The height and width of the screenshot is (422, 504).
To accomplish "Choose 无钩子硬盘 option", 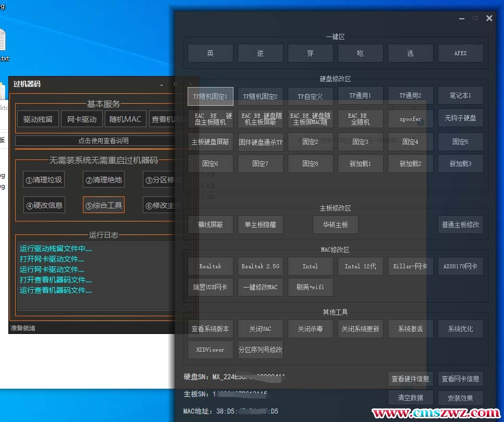I will [460, 118].
